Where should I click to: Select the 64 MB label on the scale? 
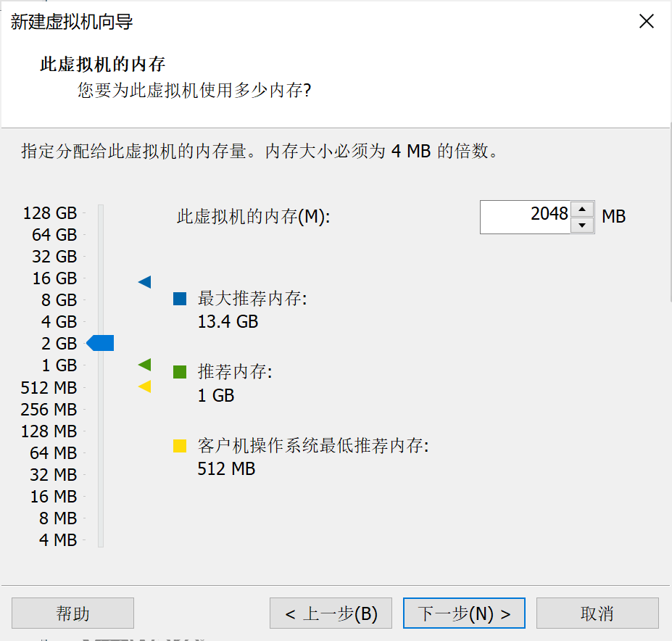coord(54,452)
